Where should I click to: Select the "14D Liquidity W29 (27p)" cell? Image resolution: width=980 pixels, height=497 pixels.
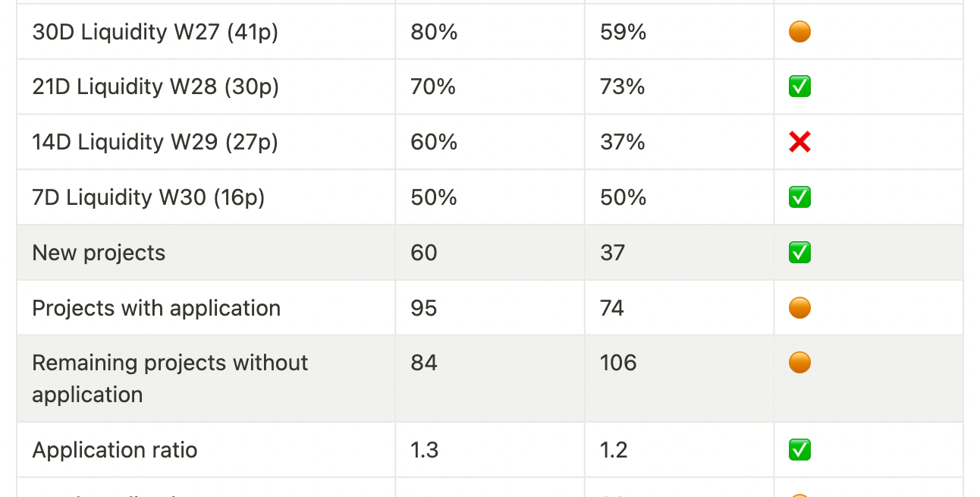[155, 142]
